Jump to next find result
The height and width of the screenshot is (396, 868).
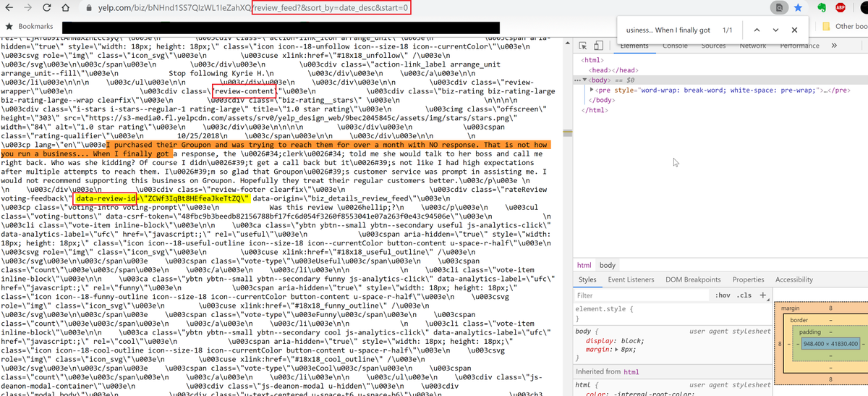(775, 30)
